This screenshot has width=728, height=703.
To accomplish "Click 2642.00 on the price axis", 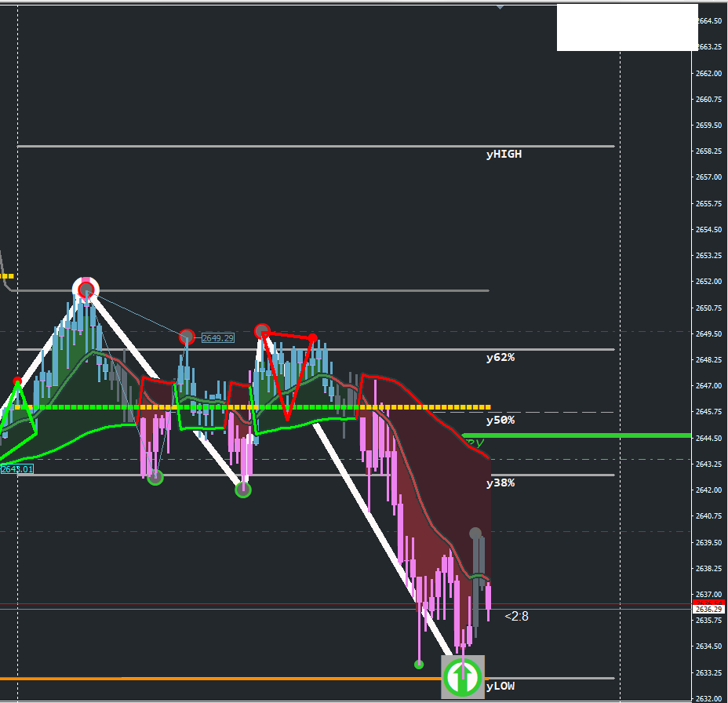I will pos(709,490).
